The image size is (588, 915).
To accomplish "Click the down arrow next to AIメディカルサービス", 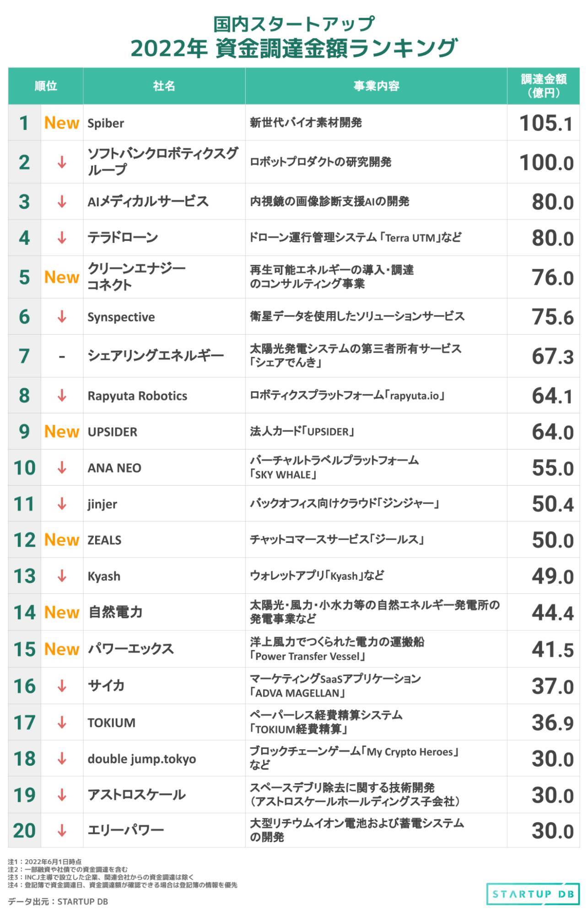I will tap(62, 201).
